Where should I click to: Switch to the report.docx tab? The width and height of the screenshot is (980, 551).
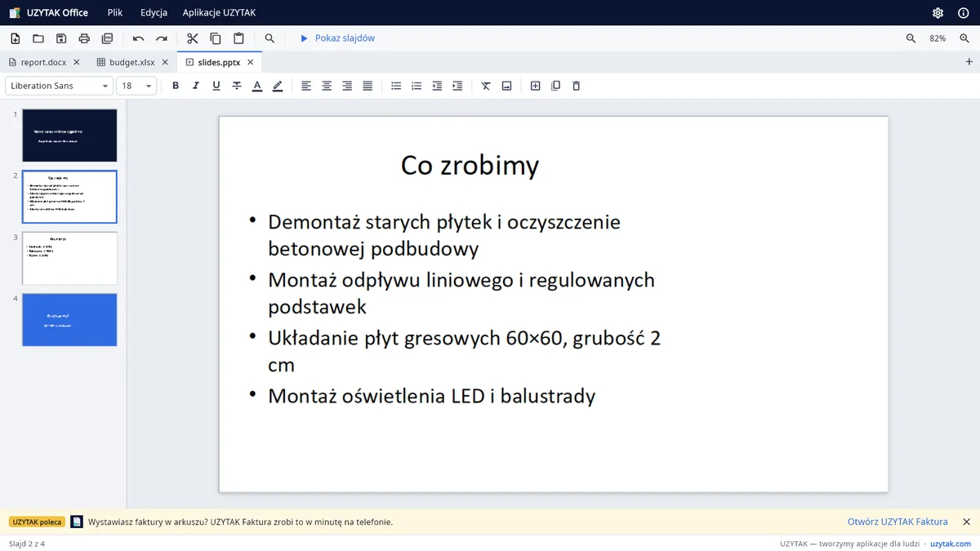pos(44,62)
